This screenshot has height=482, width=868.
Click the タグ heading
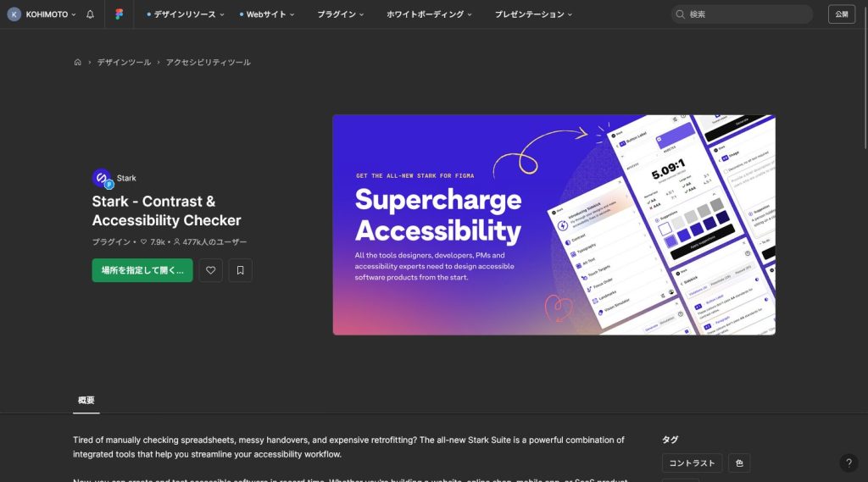click(670, 440)
